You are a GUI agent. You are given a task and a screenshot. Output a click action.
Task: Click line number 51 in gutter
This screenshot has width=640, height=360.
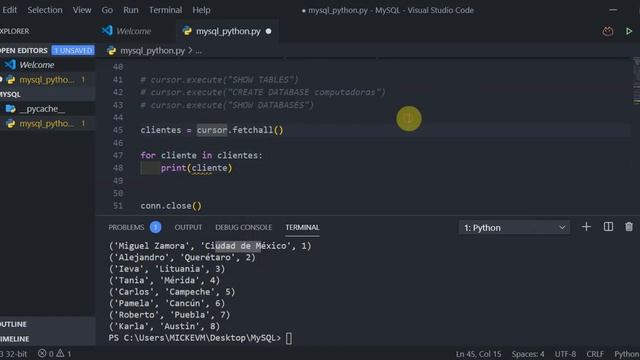(x=118, y=206)
